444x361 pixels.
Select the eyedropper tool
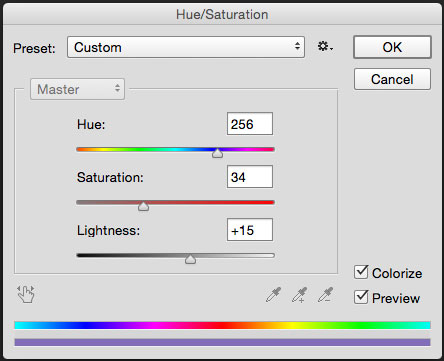(x=273, y=295)
